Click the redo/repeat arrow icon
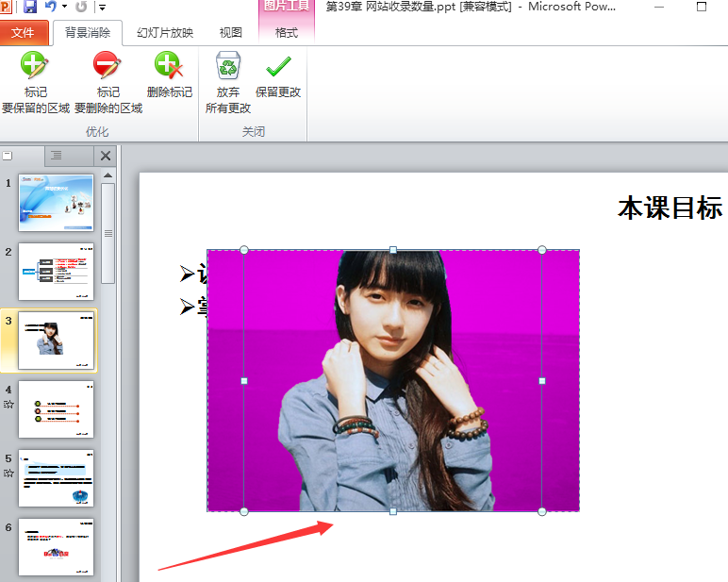This screenshot has width=728, height=582. click(x=81, y=7)
